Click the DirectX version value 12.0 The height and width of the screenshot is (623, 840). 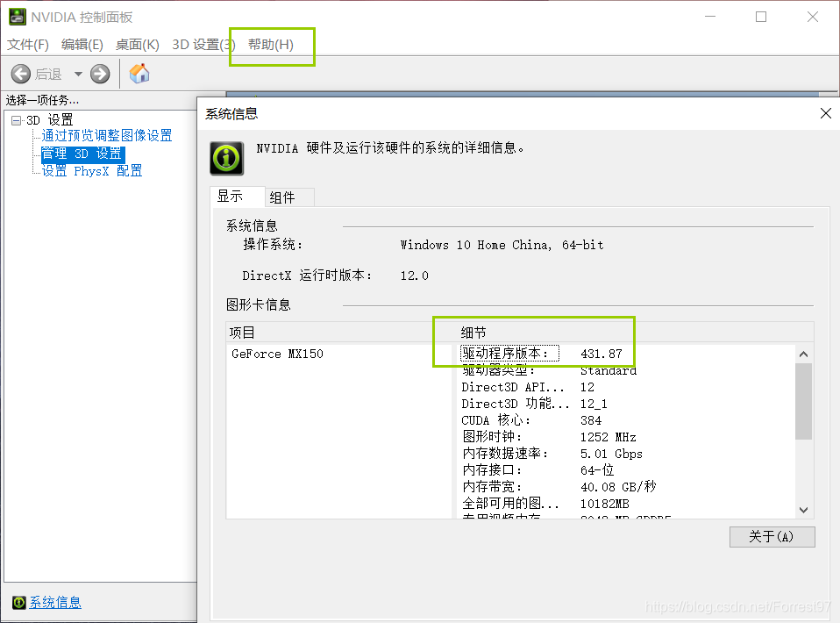414,276
